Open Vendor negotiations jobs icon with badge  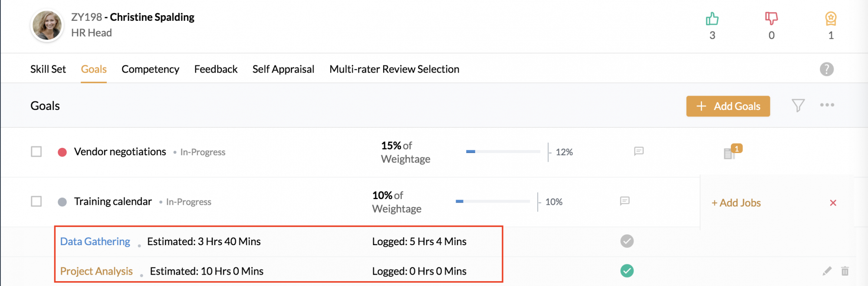733,152
